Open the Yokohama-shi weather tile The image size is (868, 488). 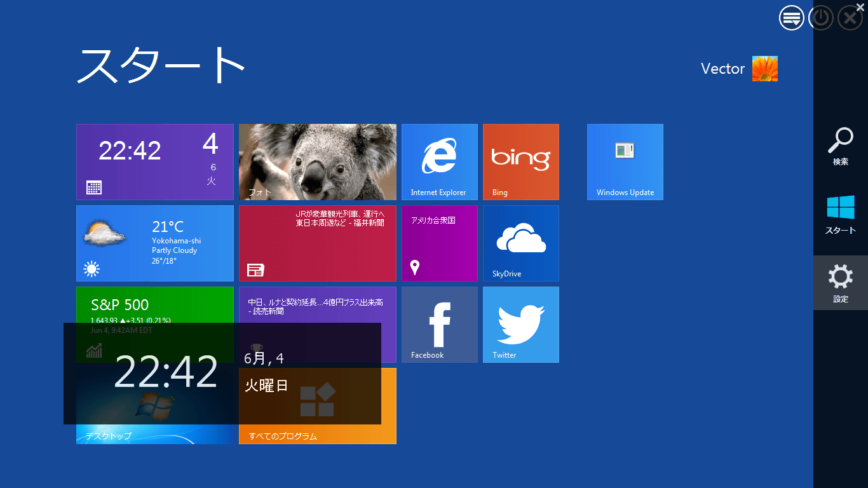coord(155,243)
